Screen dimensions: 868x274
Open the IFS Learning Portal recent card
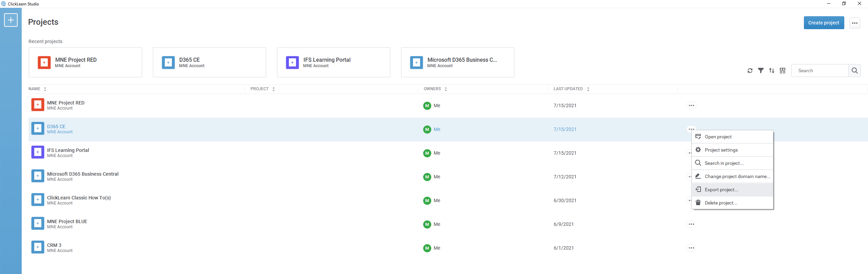click(334, 62)
